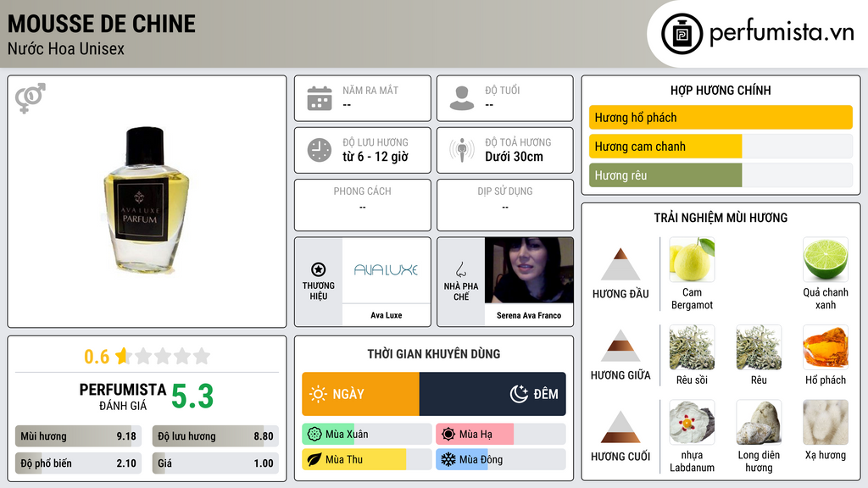Click the filled gold rating star

point(122,356)
